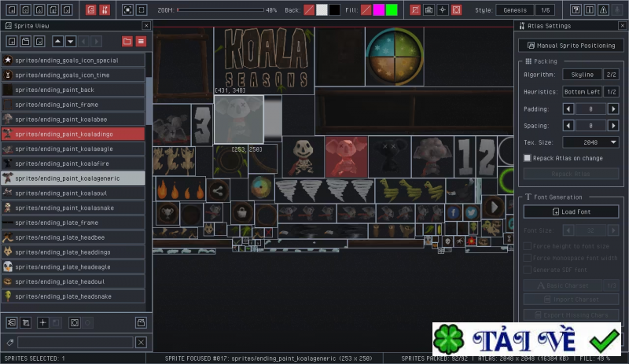Click the split panel layout icon
Viewport: 629px width, 364px height.
tap(589, 9)
